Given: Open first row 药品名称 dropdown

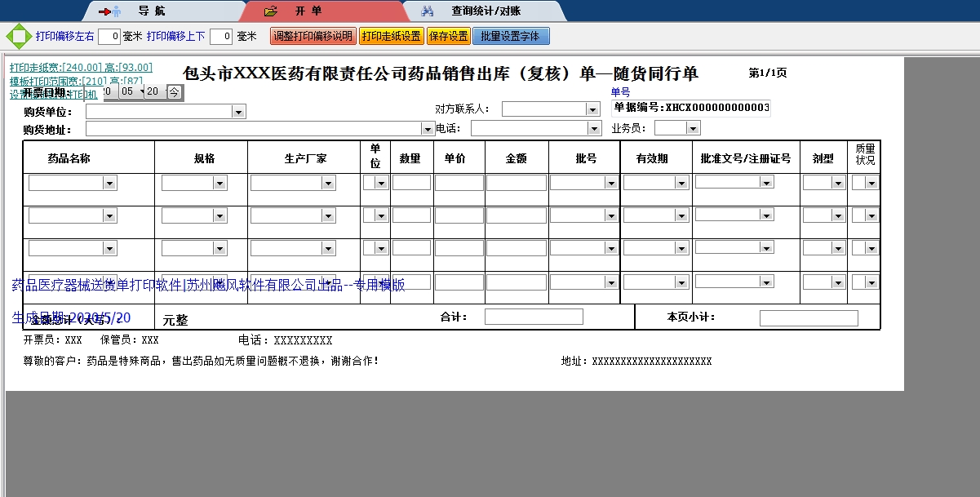Looking at the screenshot, I should [109, 184].
